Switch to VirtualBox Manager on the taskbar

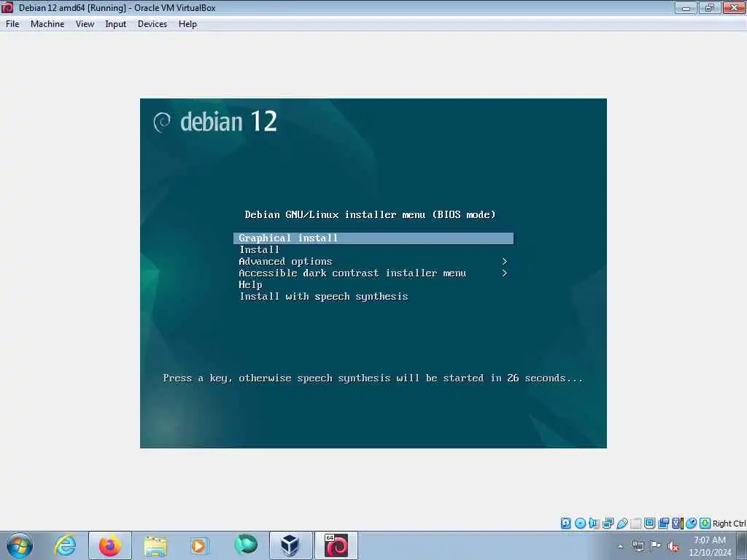click(x=290, y=545)
